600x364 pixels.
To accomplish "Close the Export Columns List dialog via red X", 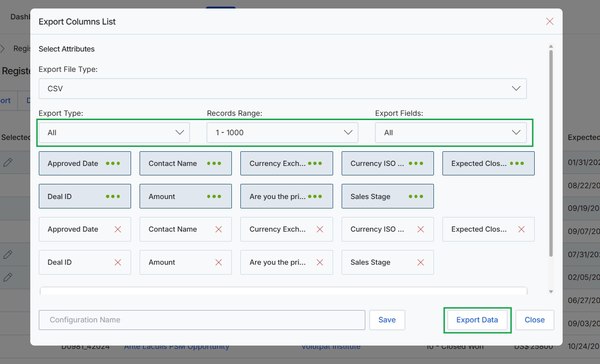I will tap(550, 21).
